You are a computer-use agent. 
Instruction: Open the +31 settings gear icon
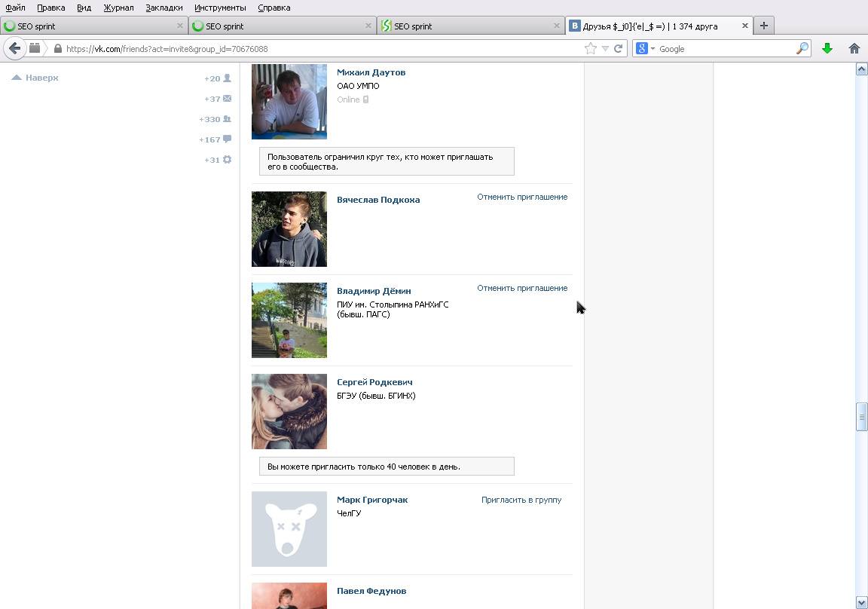pyautogui.click(x=227, y=160)
